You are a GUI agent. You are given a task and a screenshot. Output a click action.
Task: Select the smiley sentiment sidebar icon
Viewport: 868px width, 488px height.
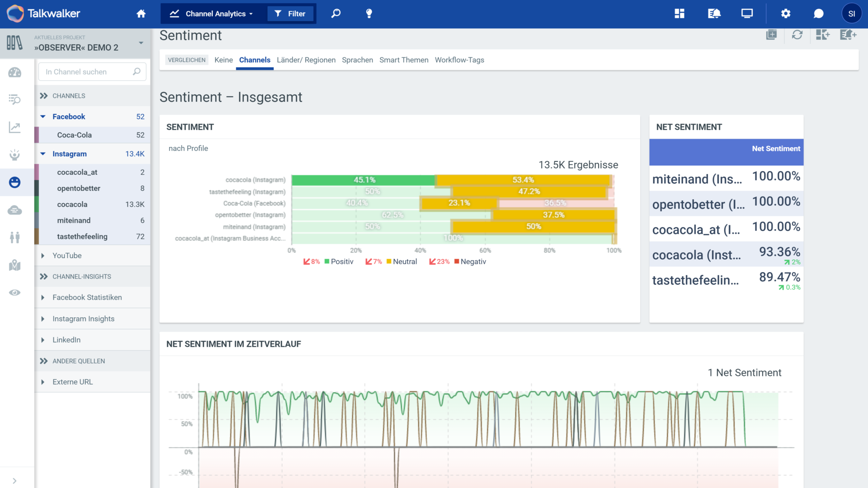tap(15, 182)
